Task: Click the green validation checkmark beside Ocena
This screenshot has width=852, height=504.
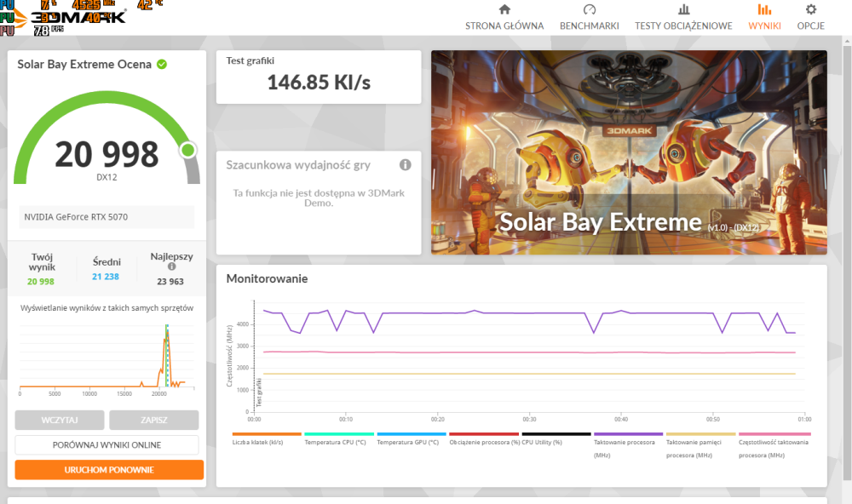Action: coord(162,65)
